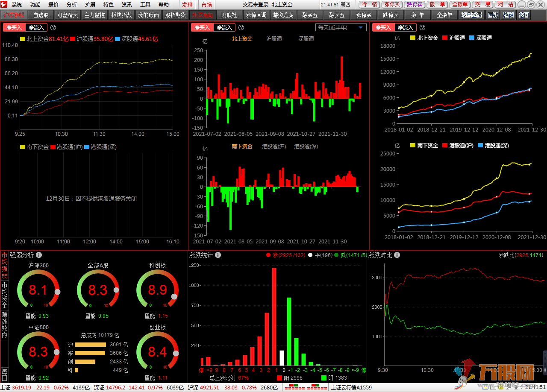Select the 主力监控 toolbar item

[x=94, y=15]
